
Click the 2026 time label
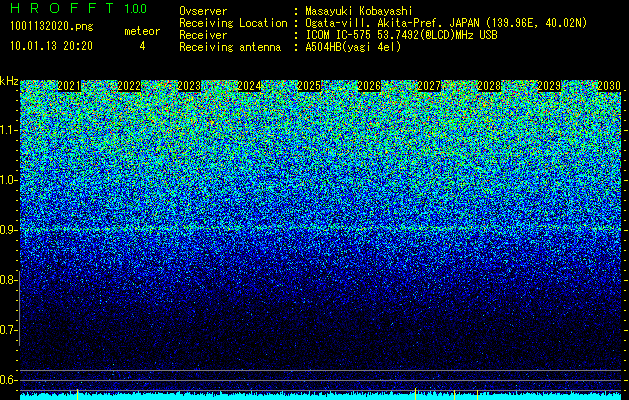point(369,86)
